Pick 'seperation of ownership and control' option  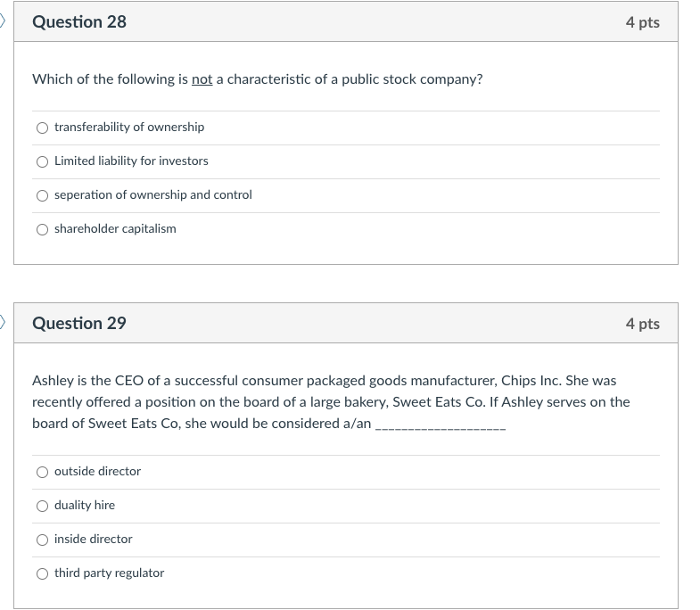(x=42, y=195)
